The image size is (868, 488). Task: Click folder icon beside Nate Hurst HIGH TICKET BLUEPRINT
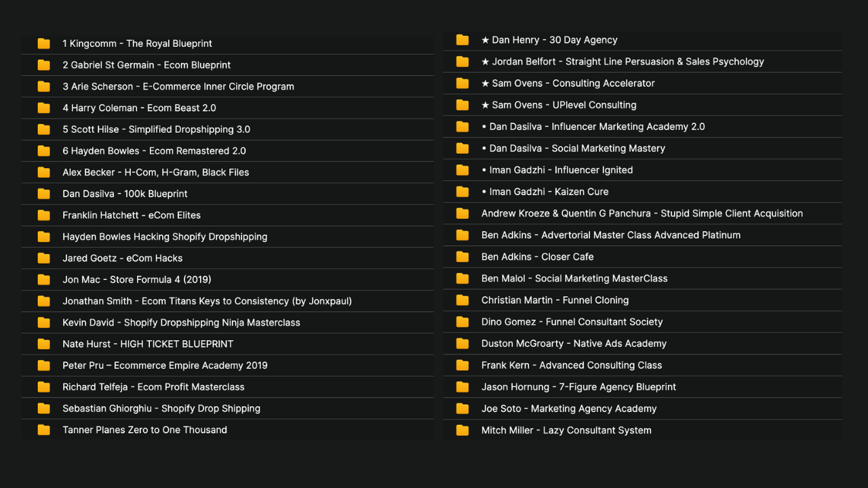[44, 344]
